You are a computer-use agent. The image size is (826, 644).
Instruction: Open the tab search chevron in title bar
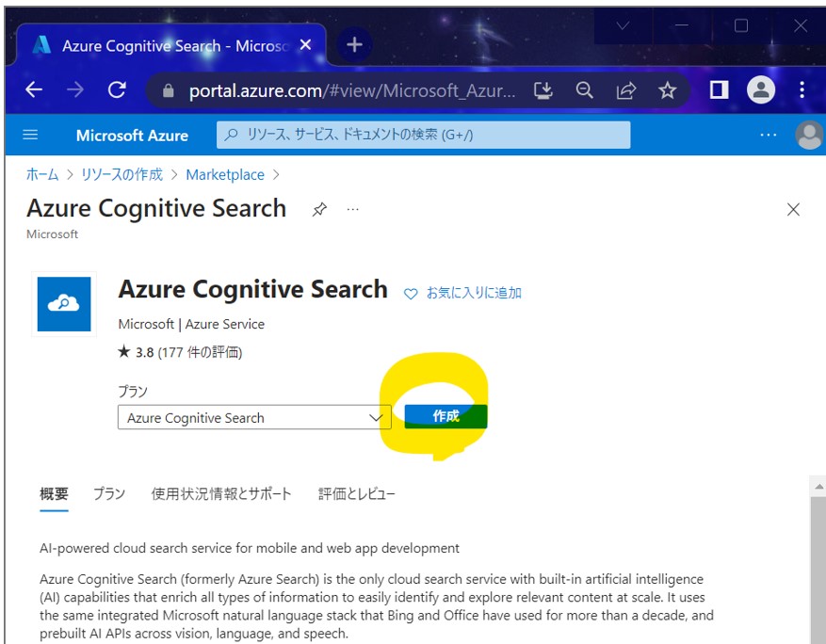(623, 25)
